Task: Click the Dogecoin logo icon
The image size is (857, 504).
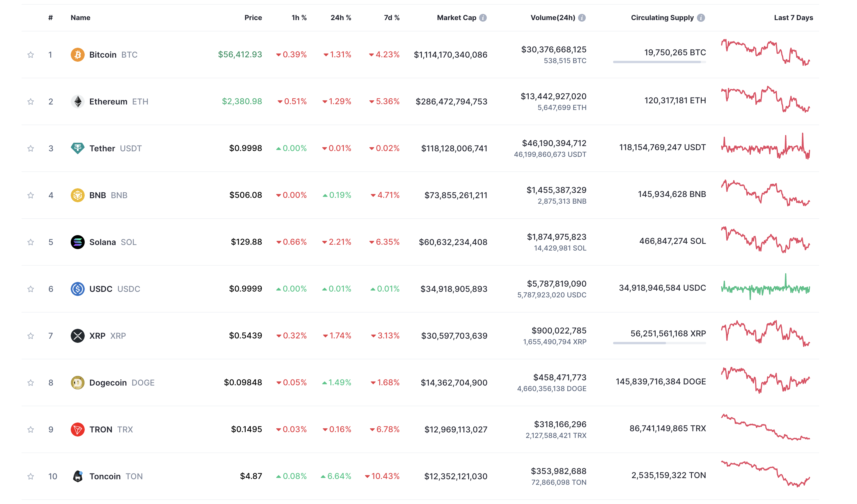Action: (77, 383)
